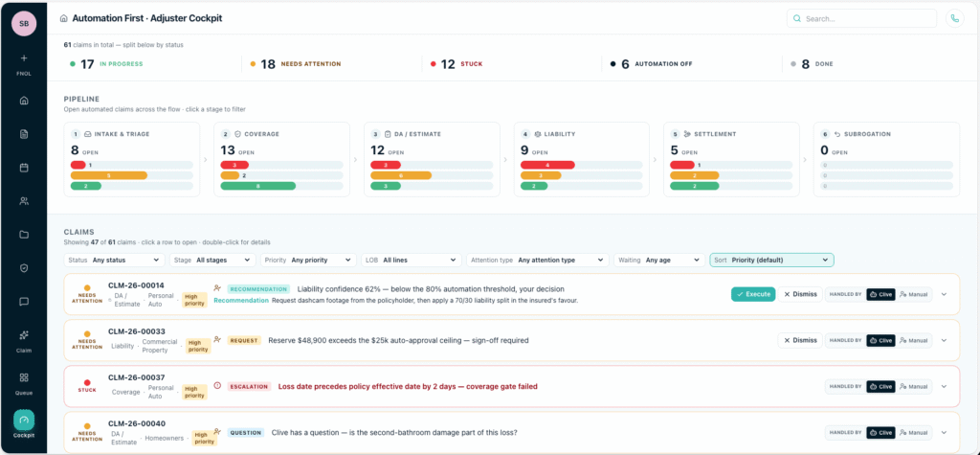The image size is (980, 455).
Task: Open the Priority filter dropdown
Action: click(x=309, y=260)
